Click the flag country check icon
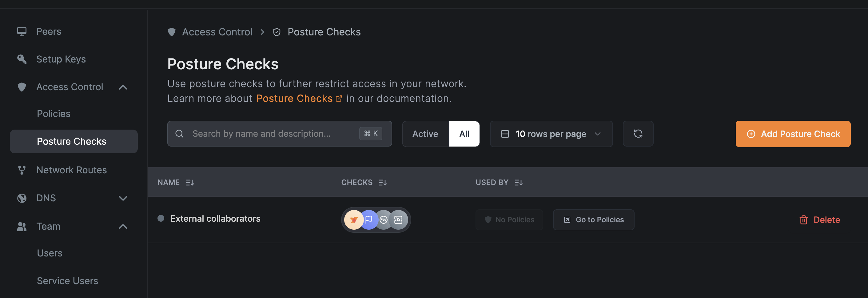Viewport: 868px width, 298px height. tap(368, 220)
